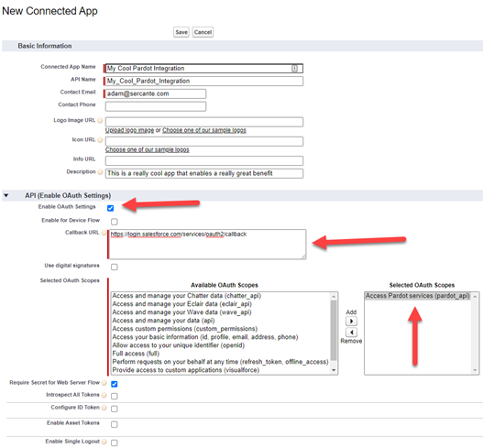Check Introspect All Tokens
The width and height of the screenshot is (483, 448).
(x=115, y=396)
